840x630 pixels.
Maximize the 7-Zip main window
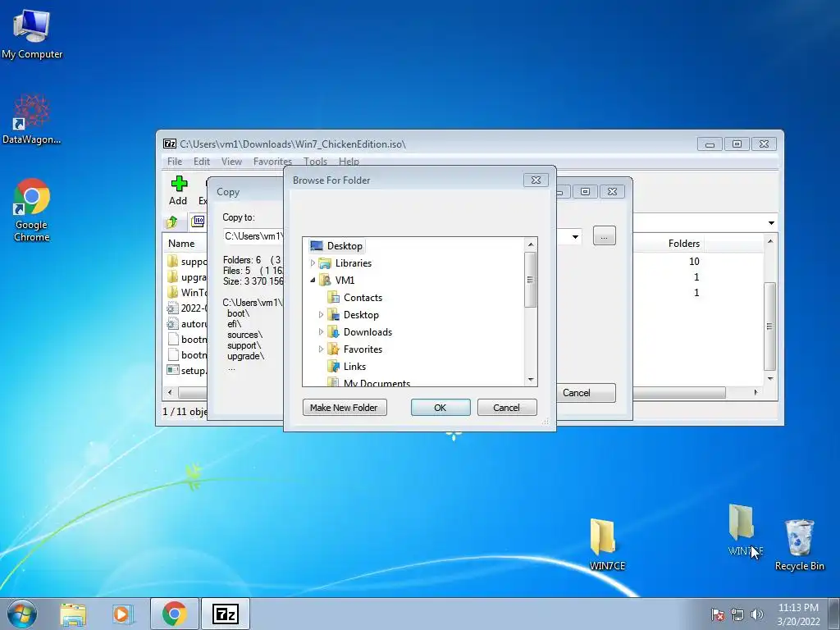point(737,144)
